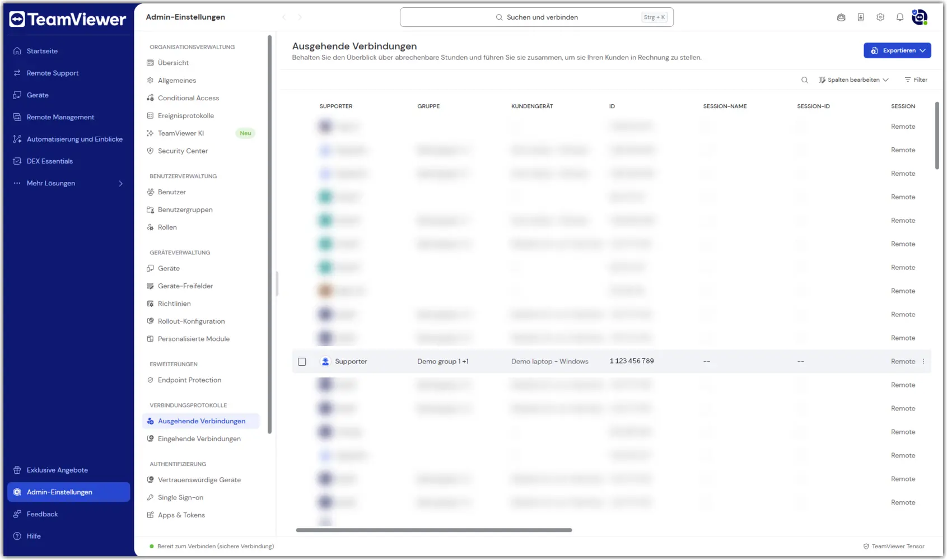The height and width of the screenshot is (560, 947).
Task: Open row options menu for Supporter row
Action: coord(923,362)
